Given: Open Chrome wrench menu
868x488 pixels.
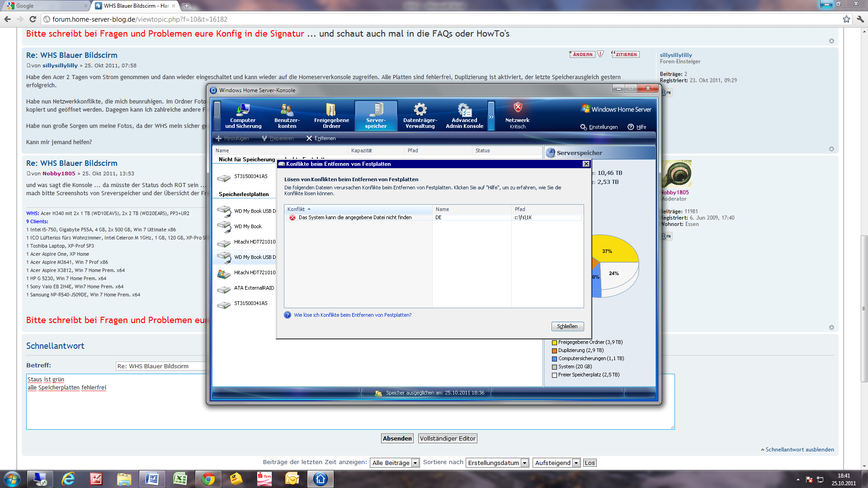Looking at the screenshot, I should pyautogui.click(x=860, y=19).
